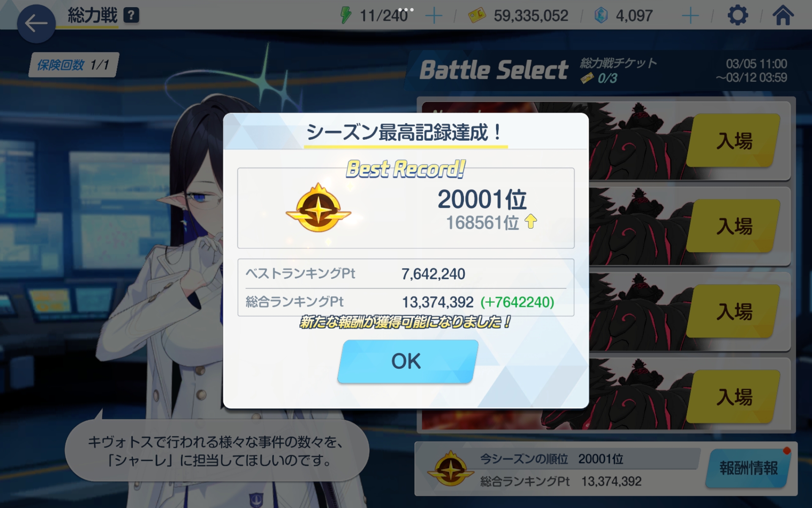The image size is (812, 508).
Task: Open the 報酬情報 reward info button
Action: tap(748, 468)
